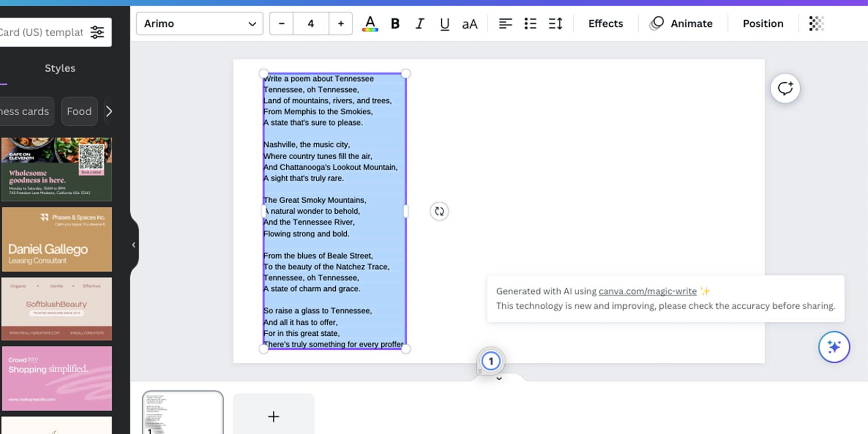Viewport: 868px width, 434px height.
Task: Open the Arimo font family dropdown
Action: click(199, 24)
